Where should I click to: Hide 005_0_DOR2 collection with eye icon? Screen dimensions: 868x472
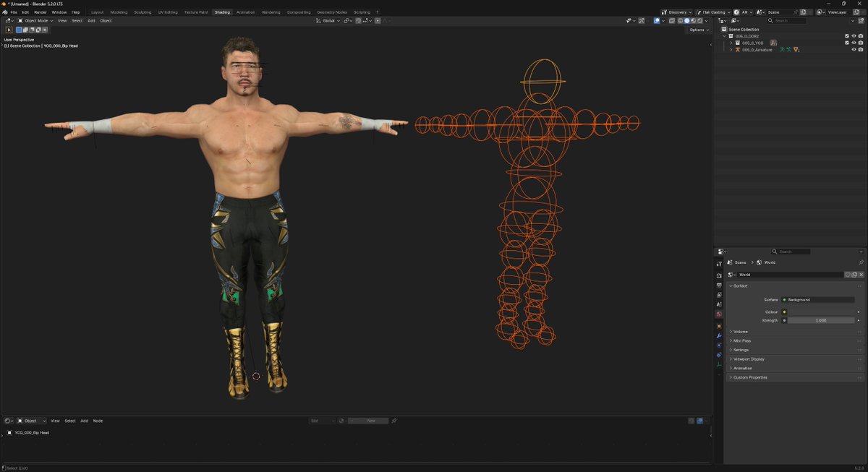pos(854,35)
